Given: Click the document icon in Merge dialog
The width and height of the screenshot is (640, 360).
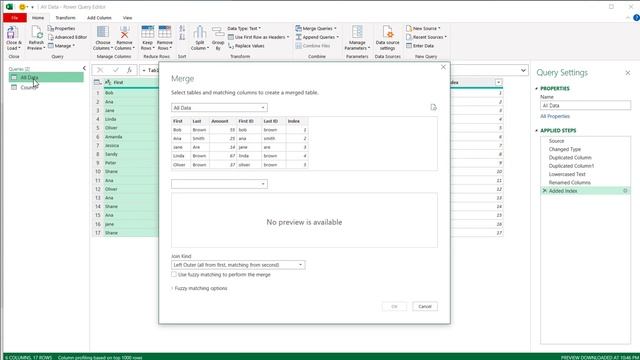Looking at the screenshot, I should point(433,107).
